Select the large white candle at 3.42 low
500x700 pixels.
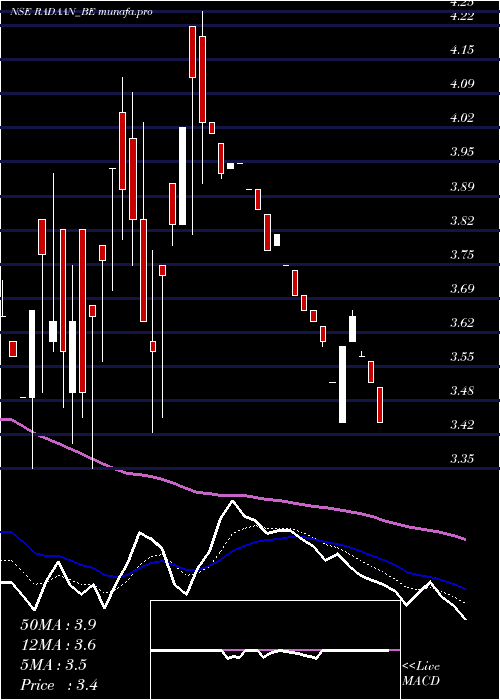(x=342, y=384)
